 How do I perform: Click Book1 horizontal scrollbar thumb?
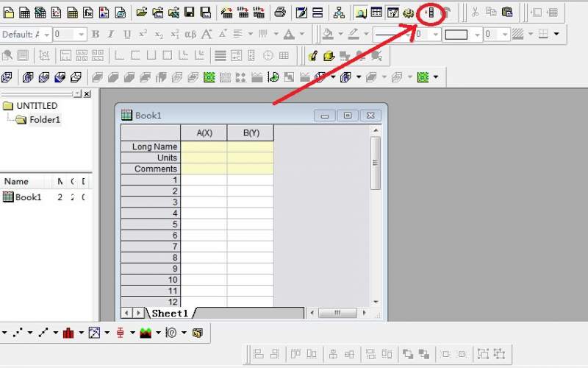pos(337,313)
